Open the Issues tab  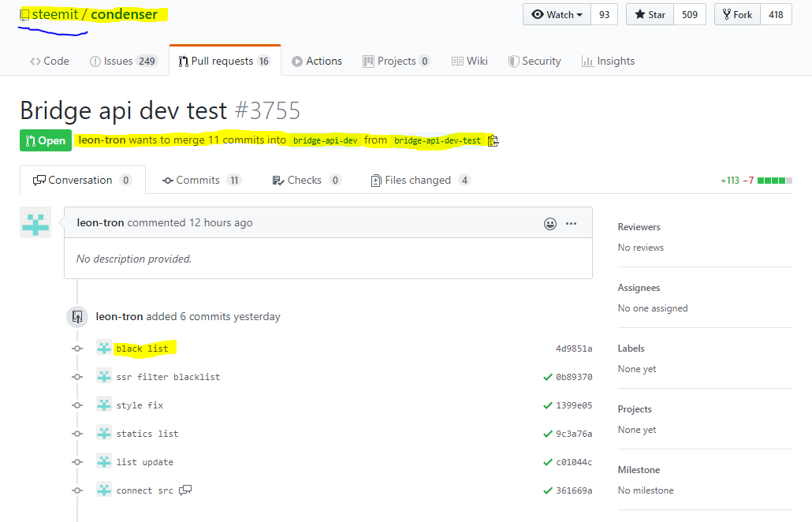(x=123, y=61)
